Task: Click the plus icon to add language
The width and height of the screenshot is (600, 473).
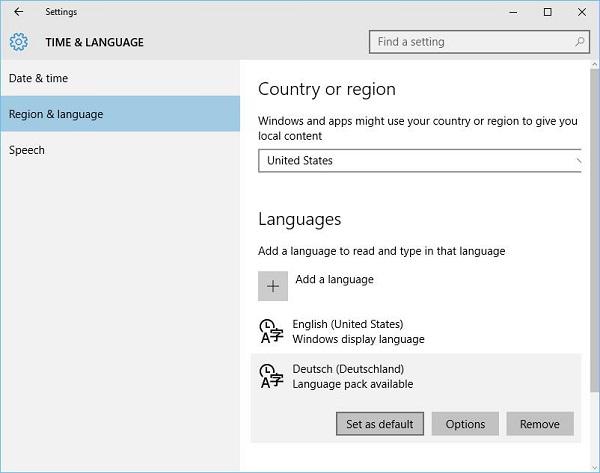Action: (273, 286)
